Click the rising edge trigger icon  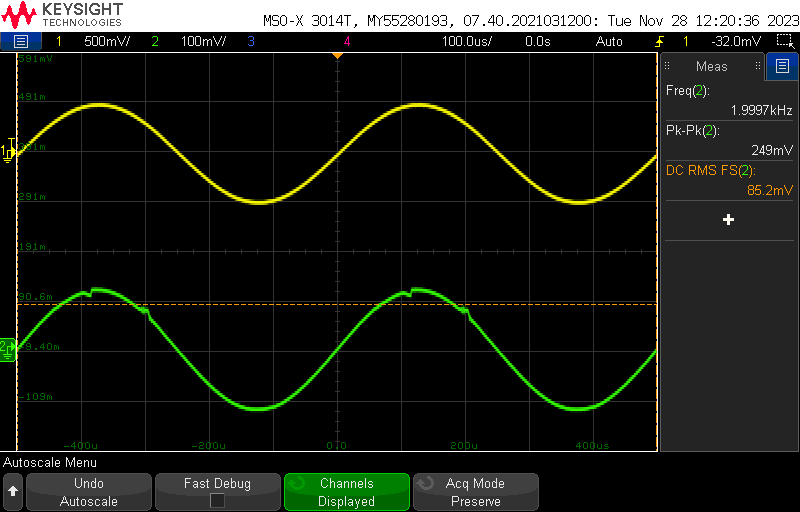[659, 41]
